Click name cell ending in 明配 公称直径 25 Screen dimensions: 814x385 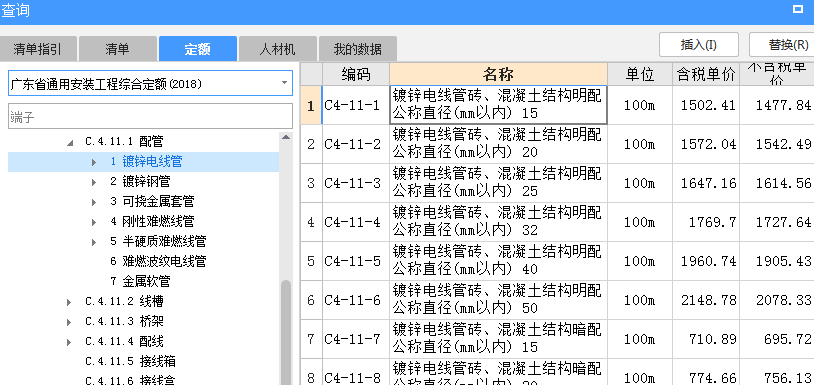pyautogui.click(x=498, y=183)
